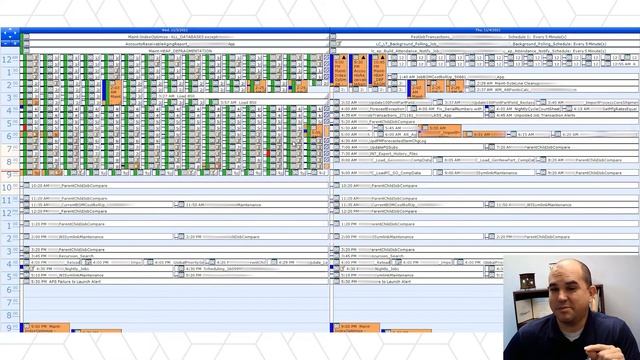Click job icon of Wed 4:30 PM Scheduling entry
The width and height of the screenshot is (640, 360).
[x=180, y=269]
